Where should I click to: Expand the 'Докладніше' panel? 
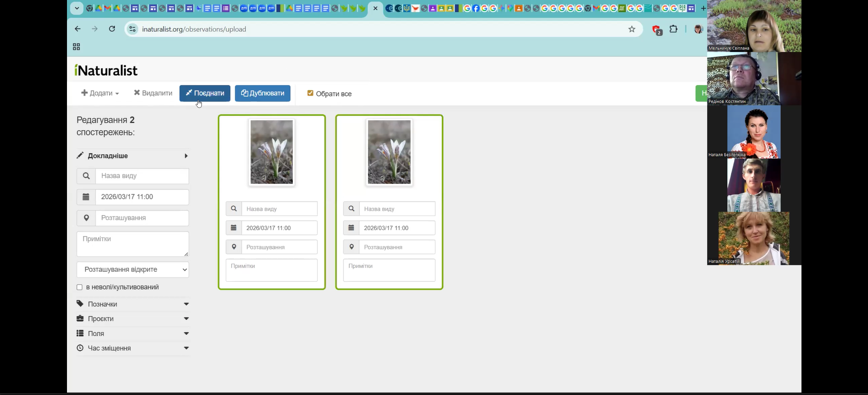coord(133,156)
